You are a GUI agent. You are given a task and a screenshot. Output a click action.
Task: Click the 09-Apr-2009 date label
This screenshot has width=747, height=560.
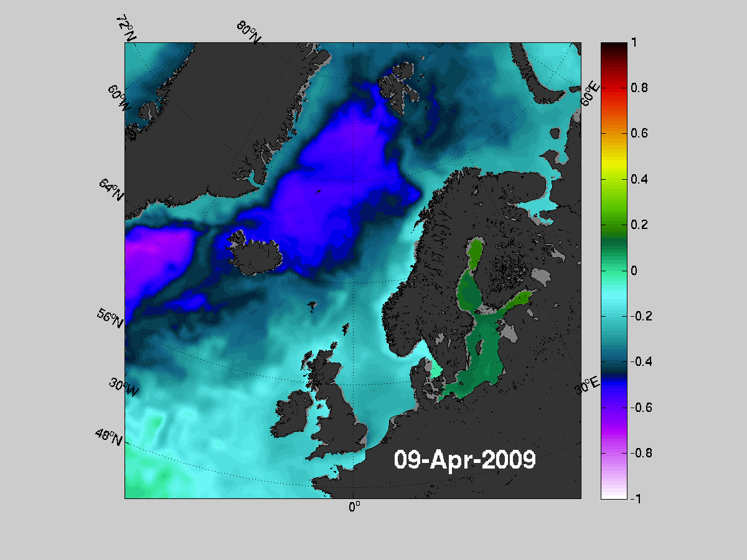465,460
